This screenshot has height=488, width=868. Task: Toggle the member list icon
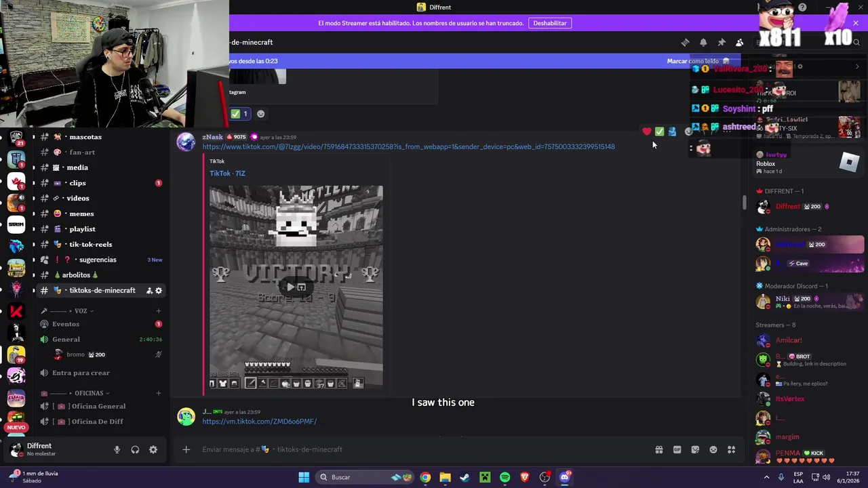click(x=740, y=43)
